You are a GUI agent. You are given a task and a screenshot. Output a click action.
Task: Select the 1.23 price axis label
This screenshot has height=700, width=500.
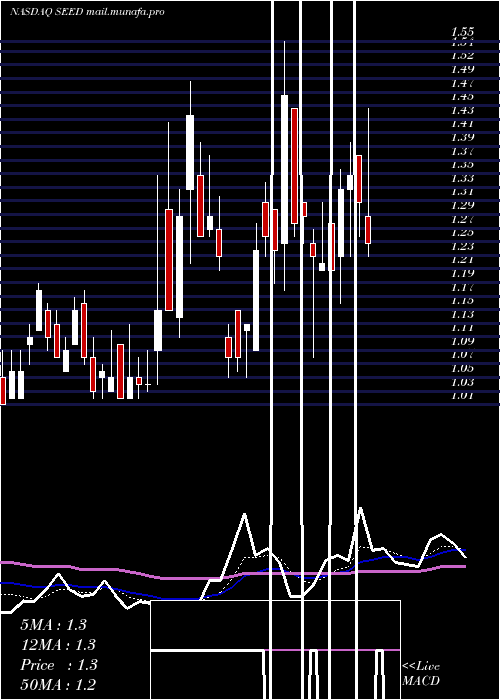tap(462, 246)
